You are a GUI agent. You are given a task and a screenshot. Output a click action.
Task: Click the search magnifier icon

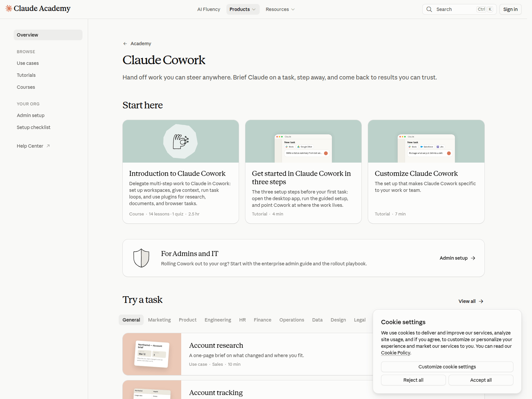coord(429,9)
